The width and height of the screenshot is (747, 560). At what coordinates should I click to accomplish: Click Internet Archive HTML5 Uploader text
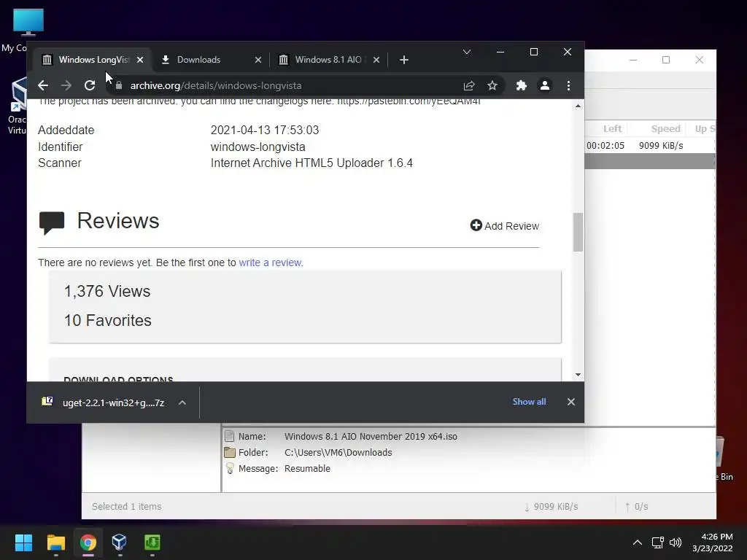[311, 163]
